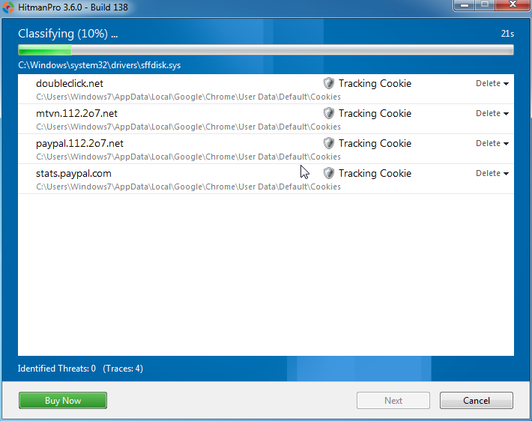Select the mtvn.112.2o7.net entry name
The image size is (532, 421).
pyautogui.click(x=77, y=113)
